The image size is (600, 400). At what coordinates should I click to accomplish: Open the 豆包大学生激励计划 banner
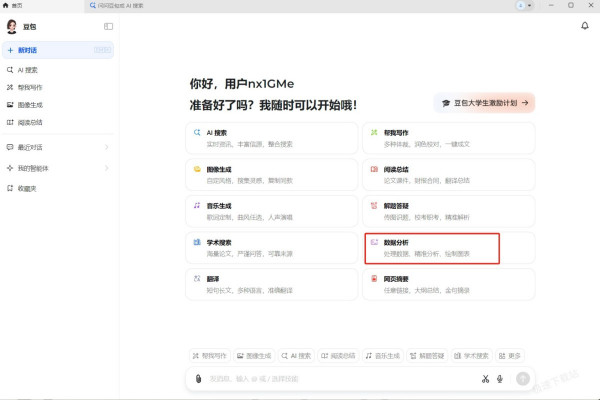point(484,103)
